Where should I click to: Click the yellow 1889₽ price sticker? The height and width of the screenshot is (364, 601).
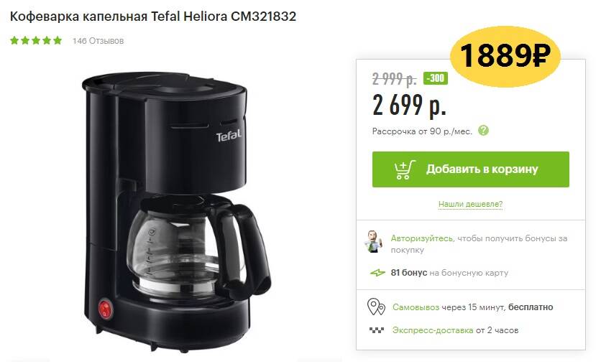tap(505, 56)
